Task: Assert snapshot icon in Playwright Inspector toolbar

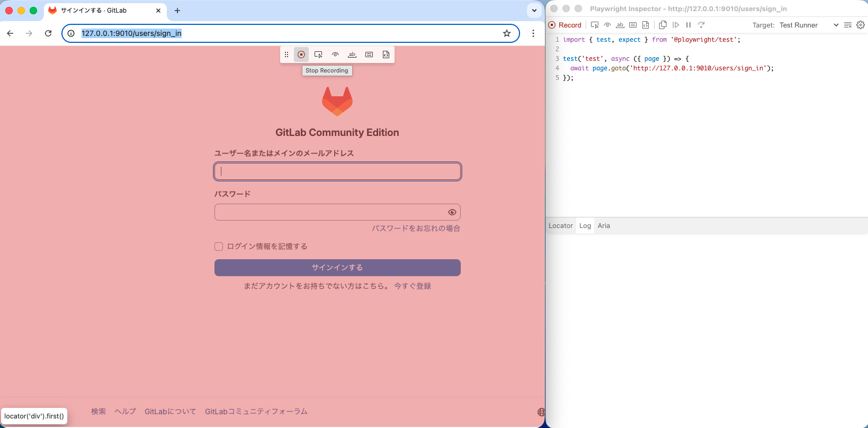Action: (x=646, y=25)
